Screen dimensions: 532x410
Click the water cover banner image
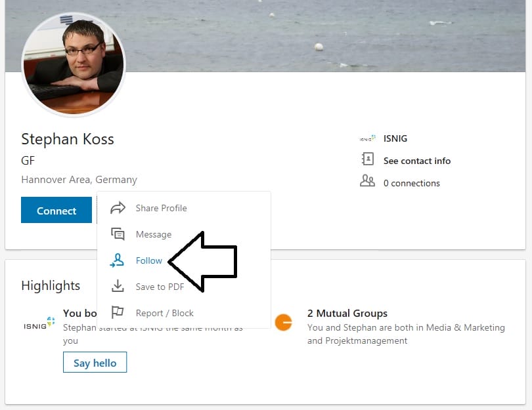point(328,33)
